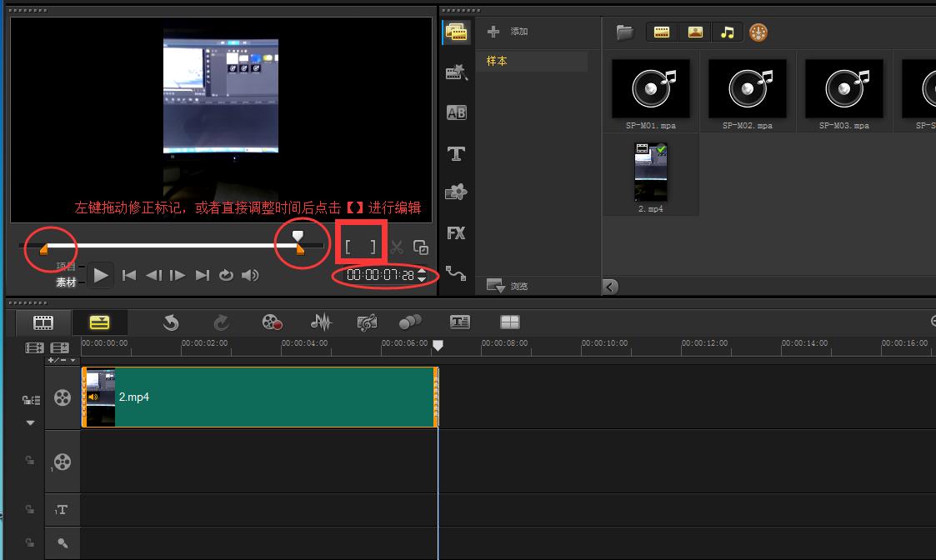The width and height of the screenshot is (936, 560).
Task: Open the auto music tool
Action: (366, 322)
